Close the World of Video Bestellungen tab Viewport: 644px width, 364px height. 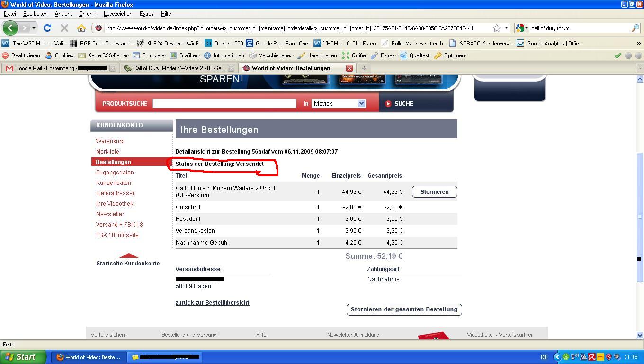(x=349, y=68)
